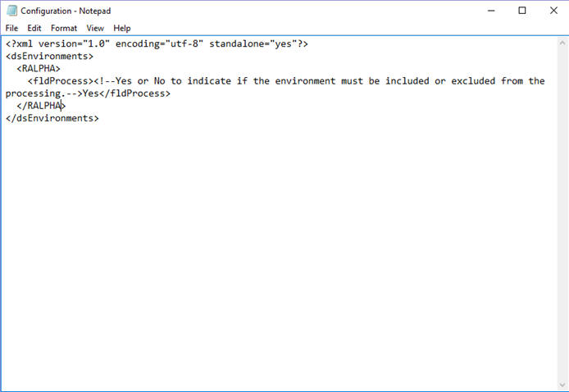Click the opening dsEnvironments tag
Image resolution: width=569 pixels, height=392 pixels.
tap(49, 57)
